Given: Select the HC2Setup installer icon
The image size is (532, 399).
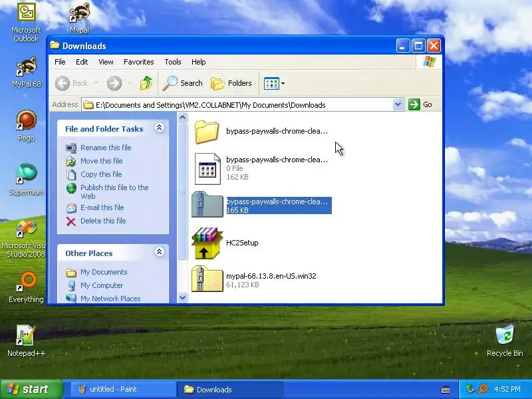Looking at the screenshot, I should pyautogui.click(x=207, y=243).
